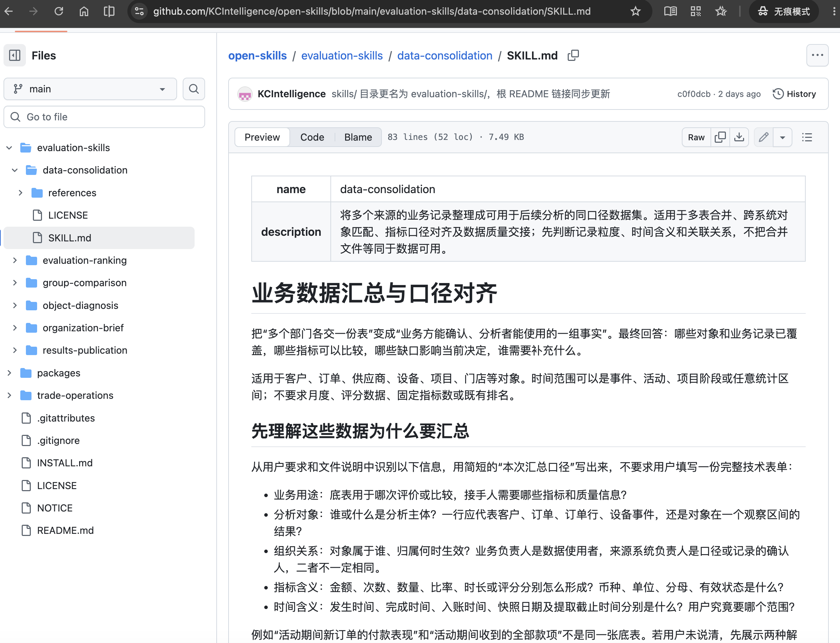Toggle the browser split view icon

pos(109,12)
